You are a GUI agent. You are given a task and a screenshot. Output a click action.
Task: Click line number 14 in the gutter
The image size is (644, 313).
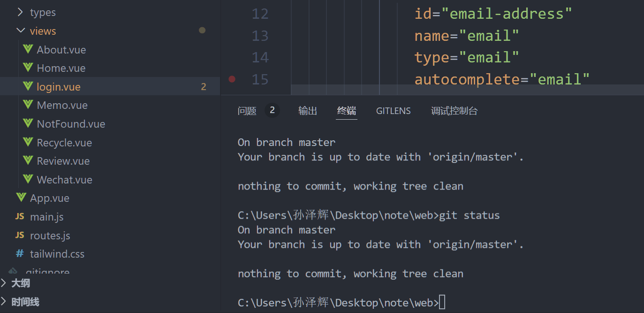click(x=260, y=57)
